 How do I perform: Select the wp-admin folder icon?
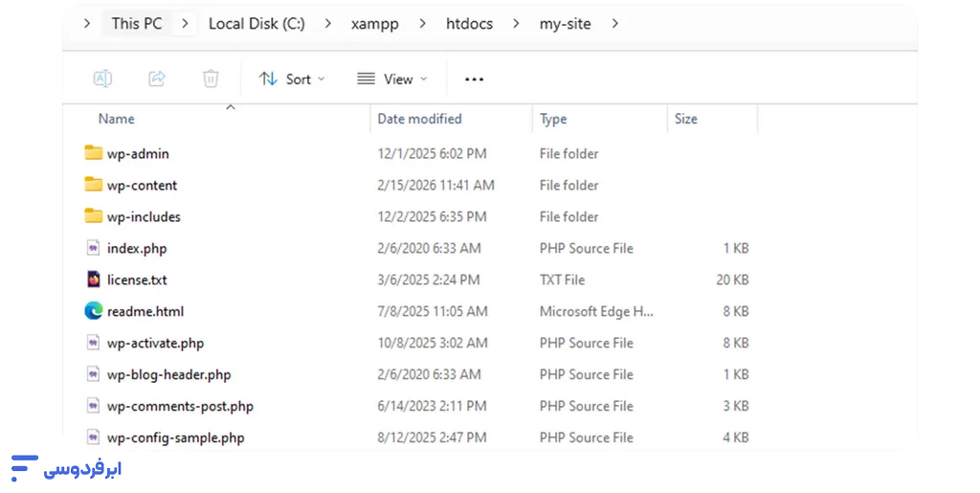93,152
